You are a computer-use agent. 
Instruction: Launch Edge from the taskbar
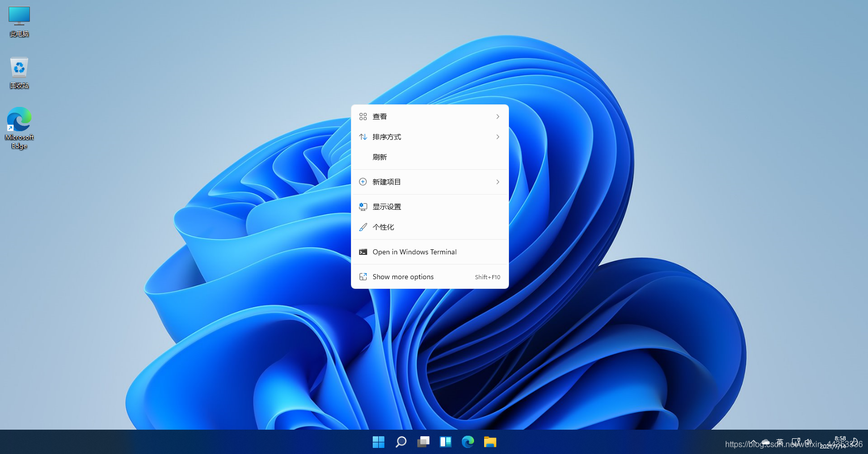pyautogui.click(x=468, y=442)
